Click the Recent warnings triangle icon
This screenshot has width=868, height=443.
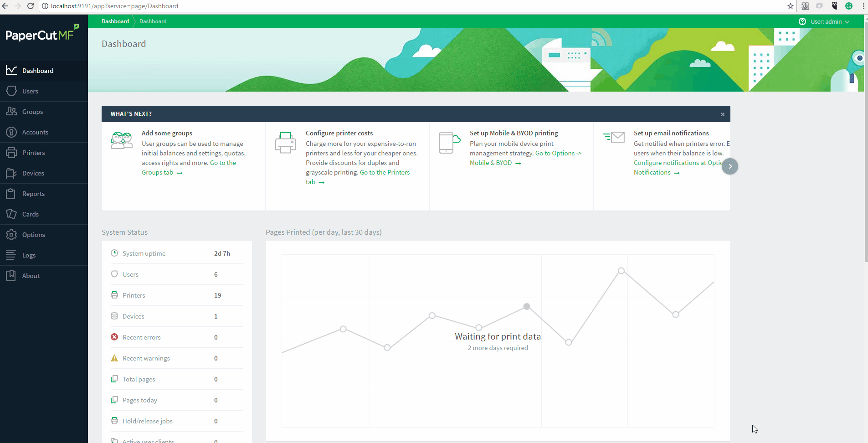coord(114,358)
